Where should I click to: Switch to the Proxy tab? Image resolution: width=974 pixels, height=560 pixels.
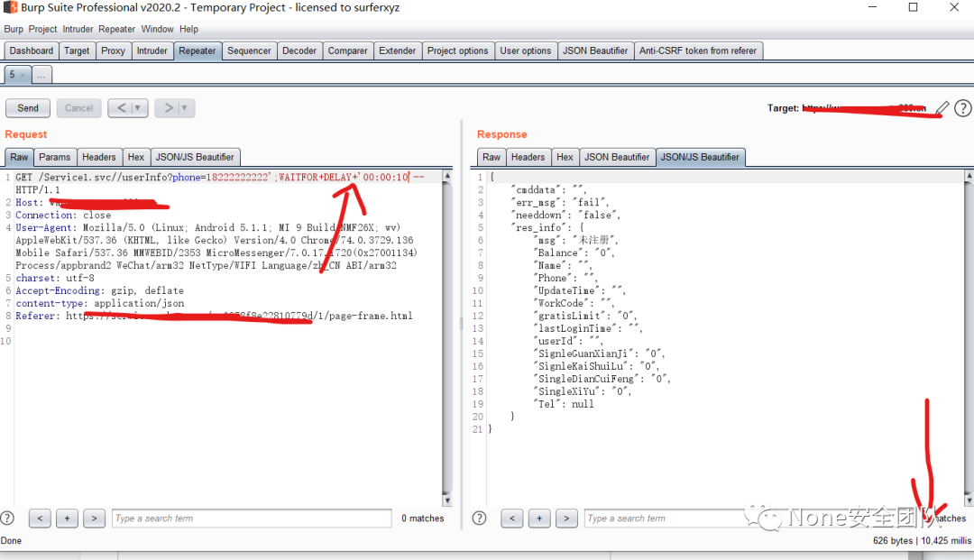(113, 50)
